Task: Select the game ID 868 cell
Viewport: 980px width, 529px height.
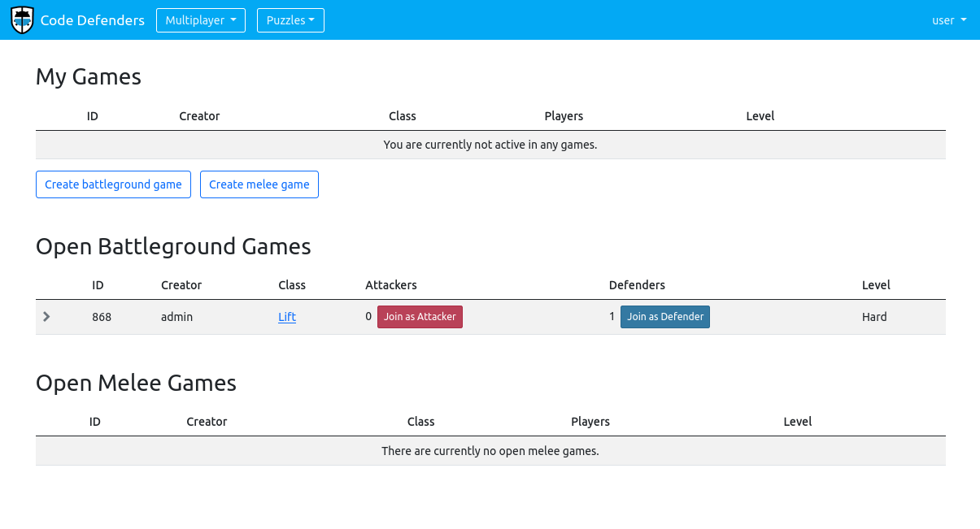Action: coord(102,317)
